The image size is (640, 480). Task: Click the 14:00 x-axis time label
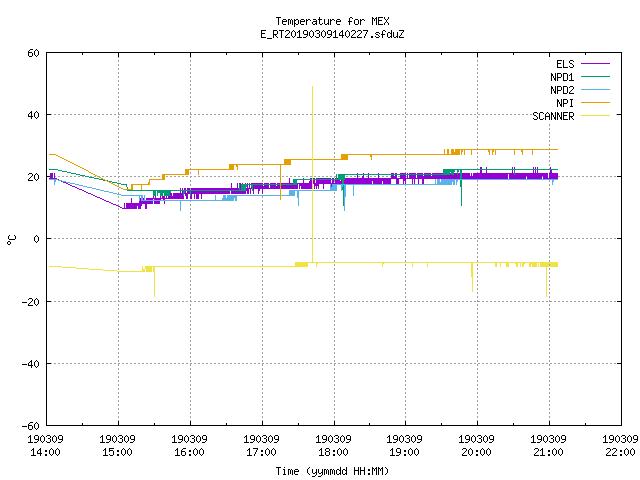[45, 452]
